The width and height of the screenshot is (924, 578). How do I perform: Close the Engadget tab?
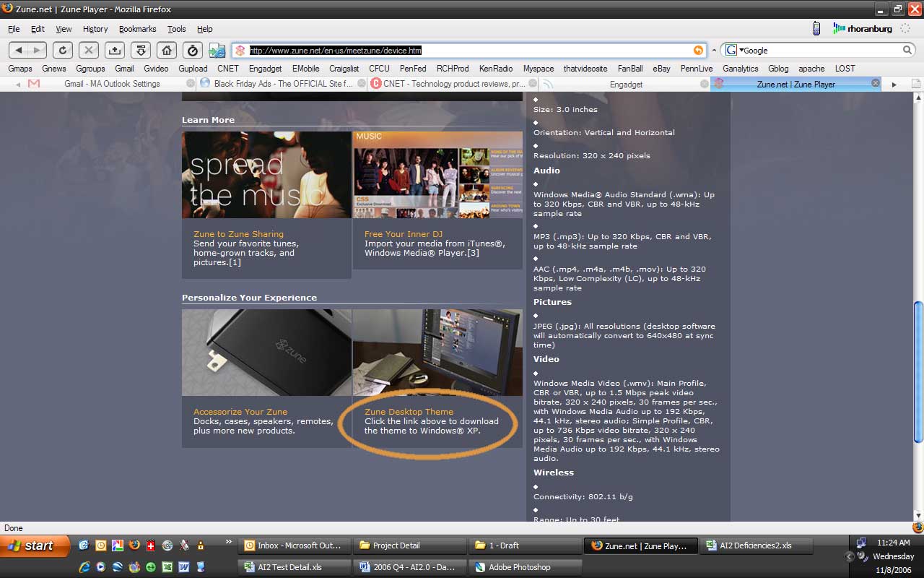click(705, 83)
